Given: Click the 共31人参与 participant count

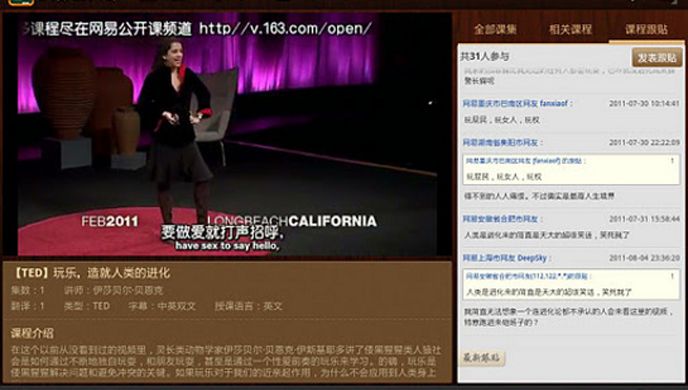Looking at the screenshot, I should point(484,56).
